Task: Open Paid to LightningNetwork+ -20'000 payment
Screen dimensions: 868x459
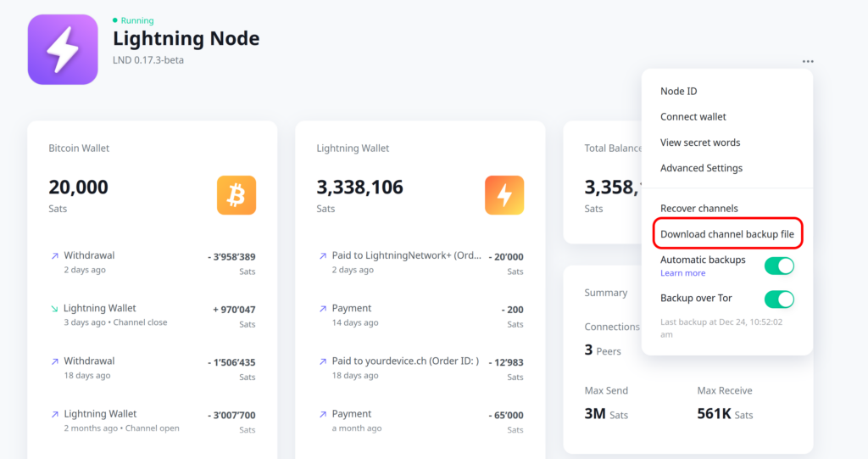Action: pos(420,263)
